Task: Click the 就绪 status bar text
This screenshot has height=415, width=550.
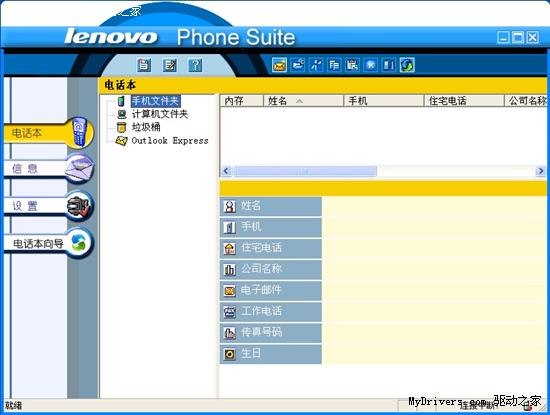Action: pyautogui.click(x=13, y=406)
